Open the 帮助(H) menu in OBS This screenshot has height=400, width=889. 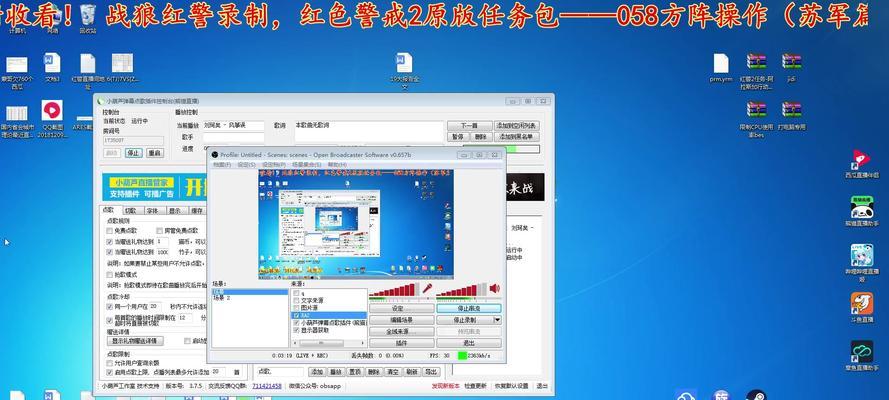(x=336, y=164)
